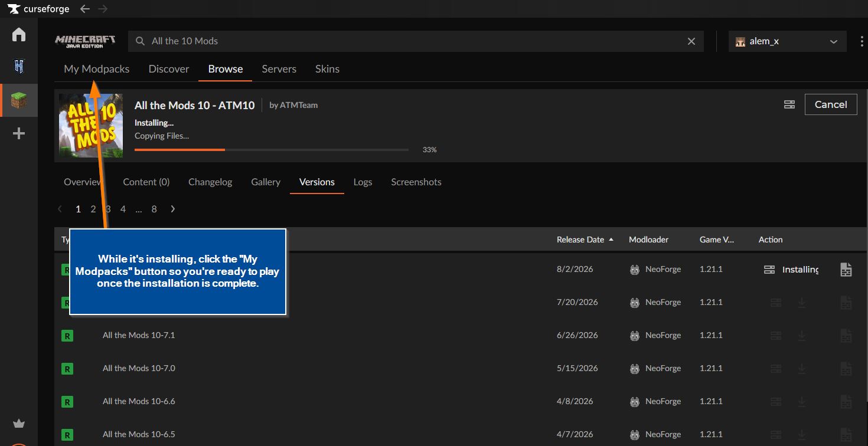The height and width of the screenshot is (446, 868).
Task: Select the Minecraft grass block game icon
Action: pyautogui.click(x=19, y=100)
